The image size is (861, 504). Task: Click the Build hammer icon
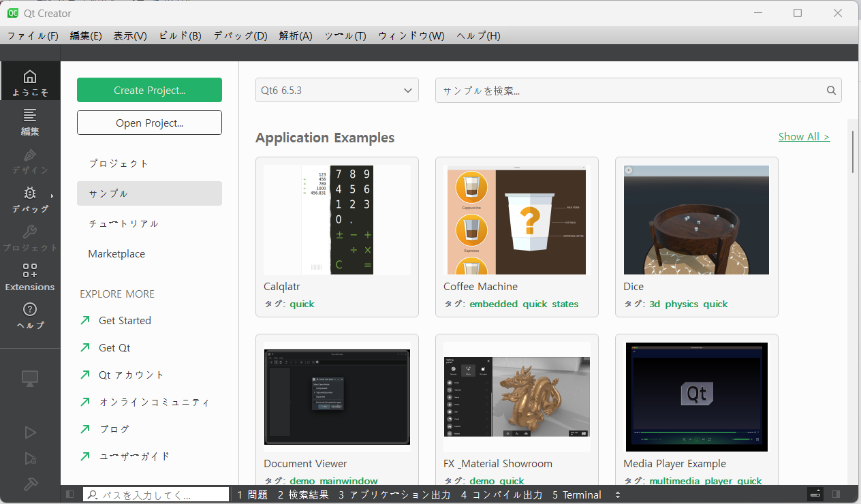[30, 484]
